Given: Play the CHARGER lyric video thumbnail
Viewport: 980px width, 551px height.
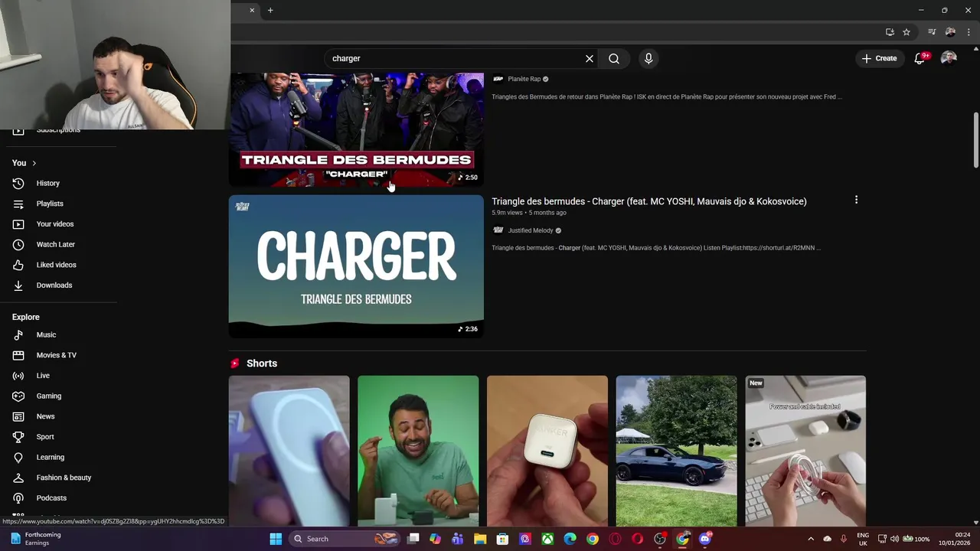Looking at the screenshot, I should click(x=356, y=266).
